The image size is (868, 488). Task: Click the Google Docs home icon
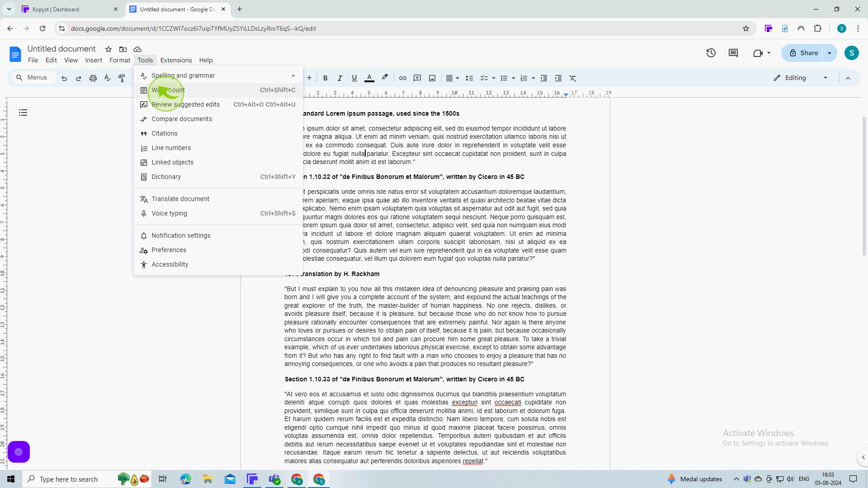point(15,54)
